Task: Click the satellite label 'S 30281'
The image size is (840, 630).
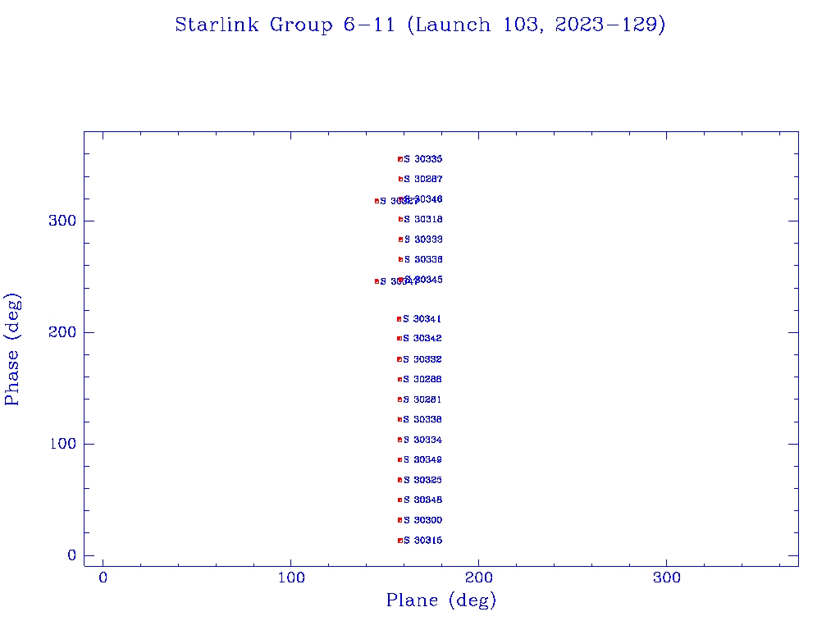Action: tap(422, 399)
